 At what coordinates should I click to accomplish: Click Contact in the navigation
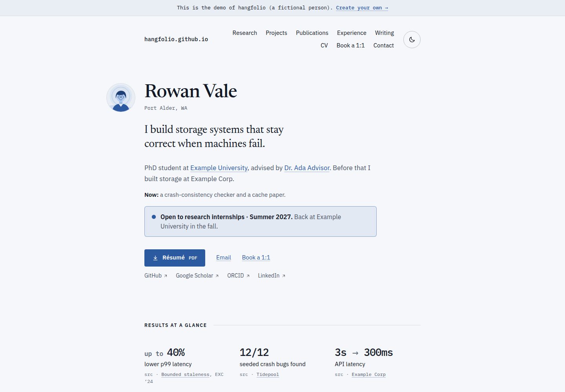383,45
